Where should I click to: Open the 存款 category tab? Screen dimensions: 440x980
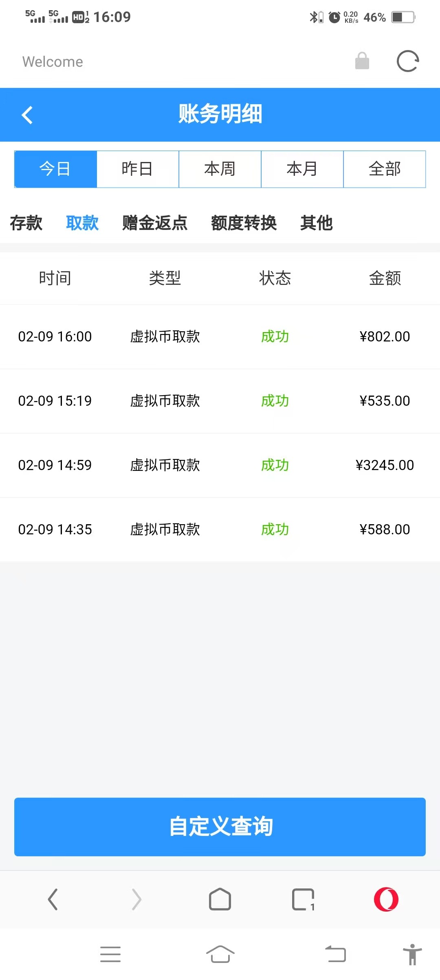coord(26,223)
